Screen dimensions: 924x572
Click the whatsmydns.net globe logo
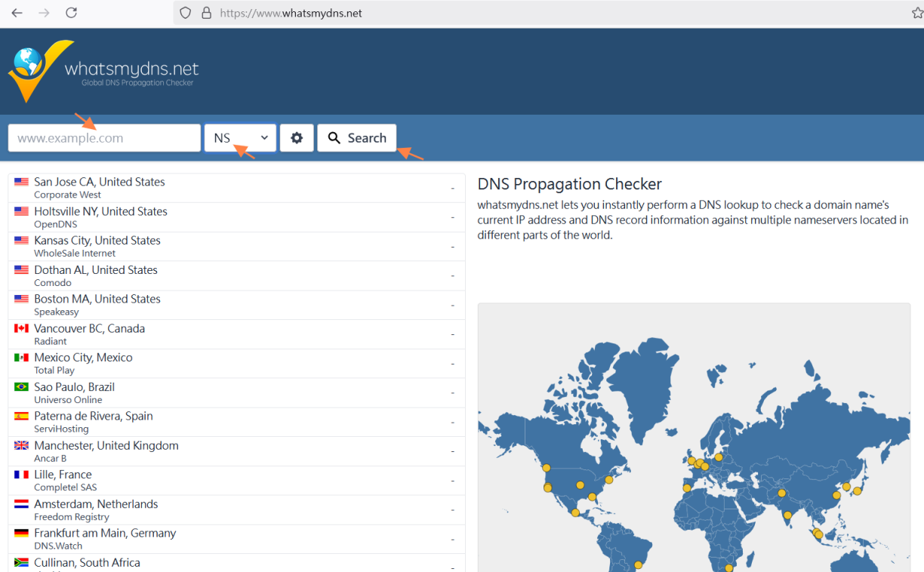[x=30, y=69]
